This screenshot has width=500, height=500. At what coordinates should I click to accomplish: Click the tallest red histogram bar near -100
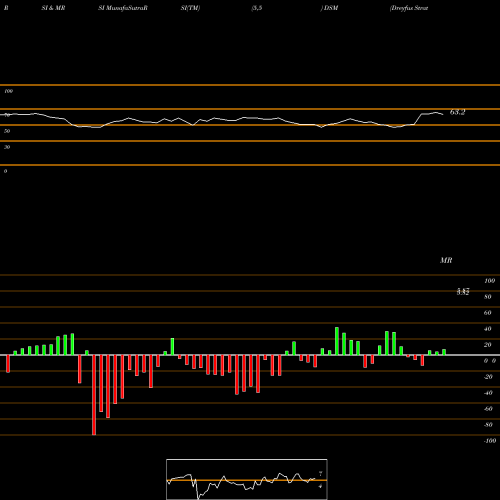94,395
